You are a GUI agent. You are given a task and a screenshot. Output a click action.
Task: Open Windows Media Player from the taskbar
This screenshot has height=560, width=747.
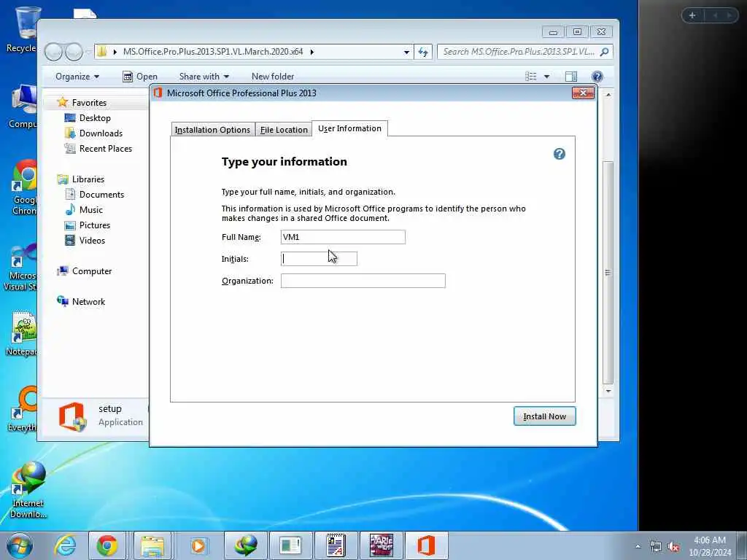click(x=198, y=545)
